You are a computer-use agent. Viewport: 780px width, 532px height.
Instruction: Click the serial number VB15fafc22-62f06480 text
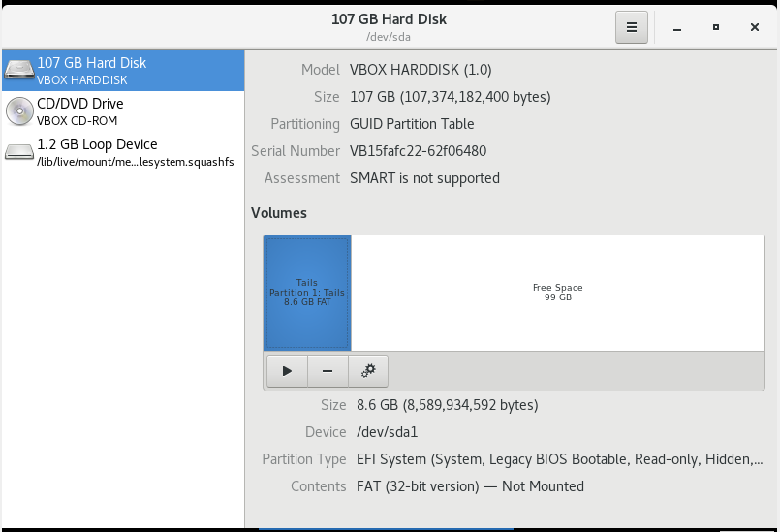click(x=418, y=151)
